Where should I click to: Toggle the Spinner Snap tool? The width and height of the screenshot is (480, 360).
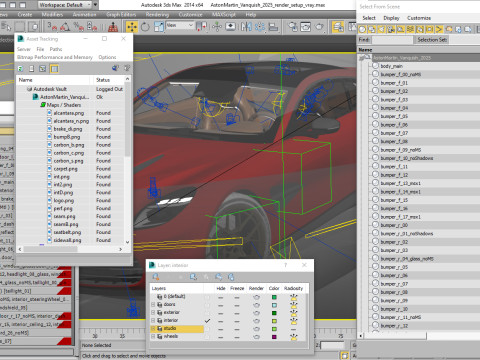point(92,26)
